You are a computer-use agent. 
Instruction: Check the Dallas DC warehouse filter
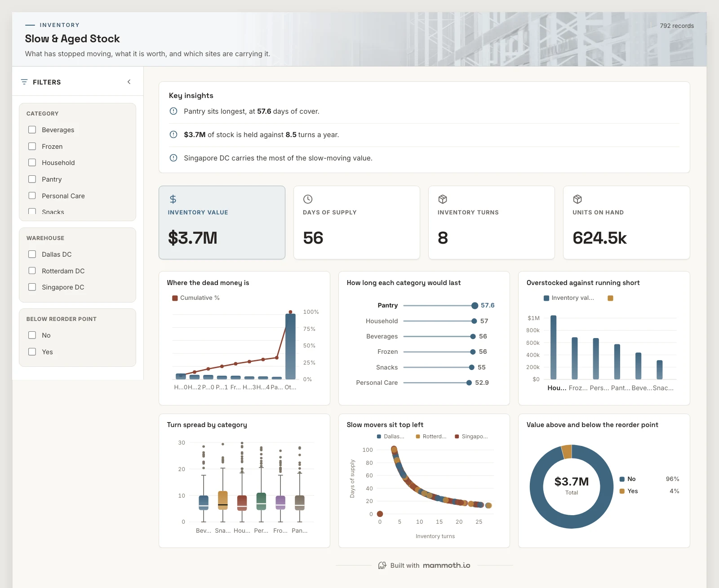[32, 254]
